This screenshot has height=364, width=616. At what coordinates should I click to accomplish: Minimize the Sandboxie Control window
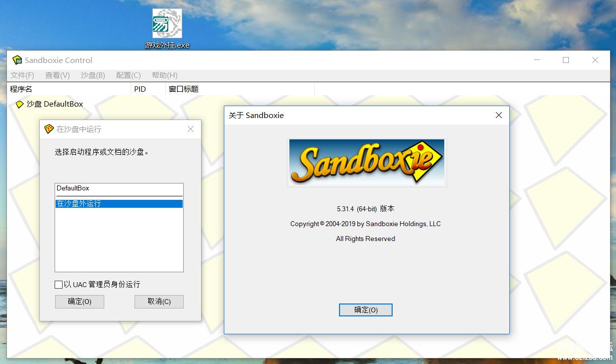coord(537,60)
